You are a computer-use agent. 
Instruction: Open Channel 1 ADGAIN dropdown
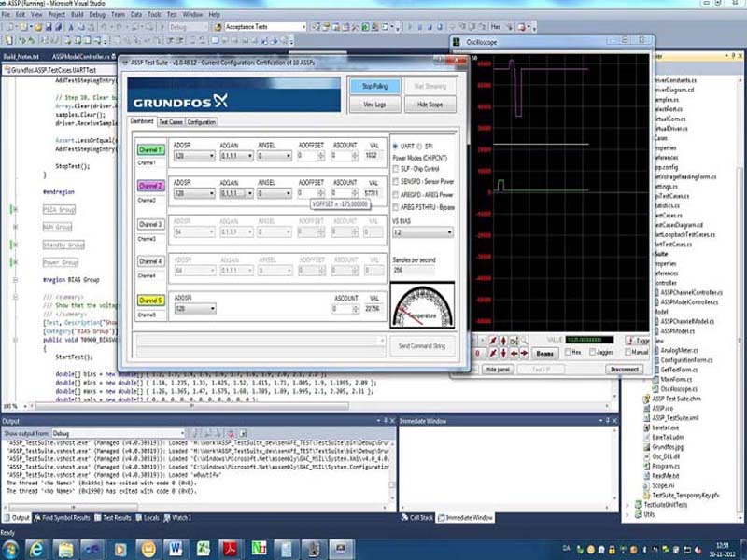click(236, 156)
